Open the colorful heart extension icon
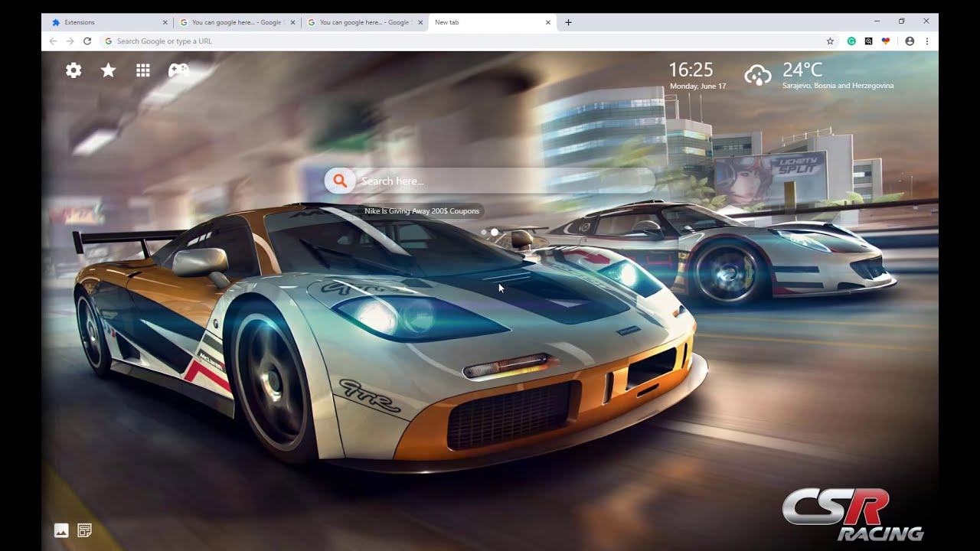The width and height of the screenshot is (980, 551). (x=886, y=41)
